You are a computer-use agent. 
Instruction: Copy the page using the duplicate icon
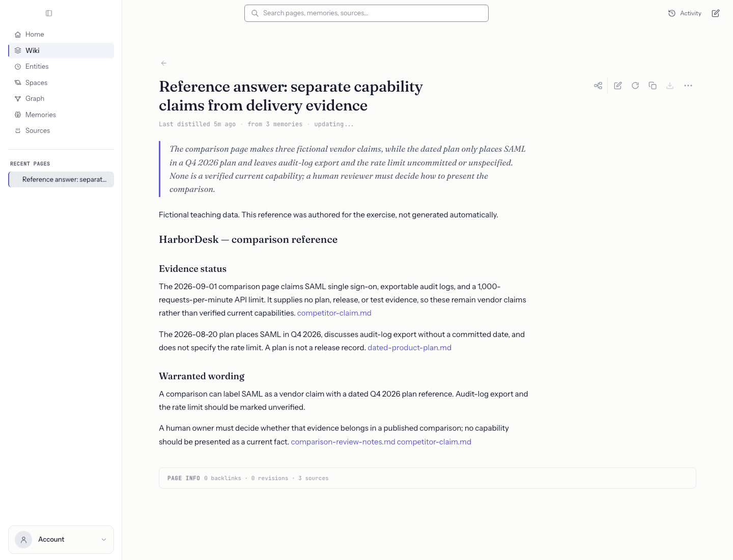click(x=653, y=86)
